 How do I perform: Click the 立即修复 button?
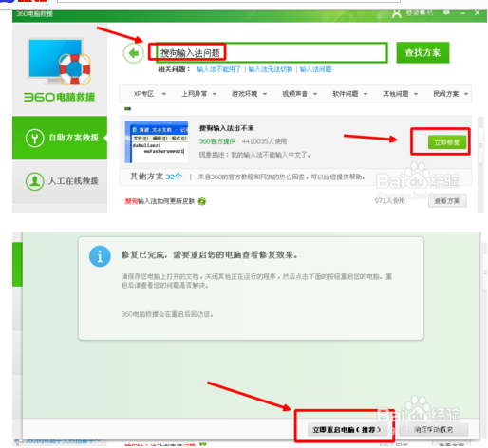pos(447,142)
